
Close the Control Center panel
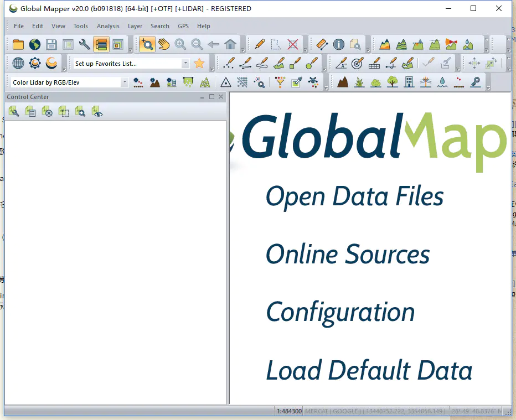[221, 97]
